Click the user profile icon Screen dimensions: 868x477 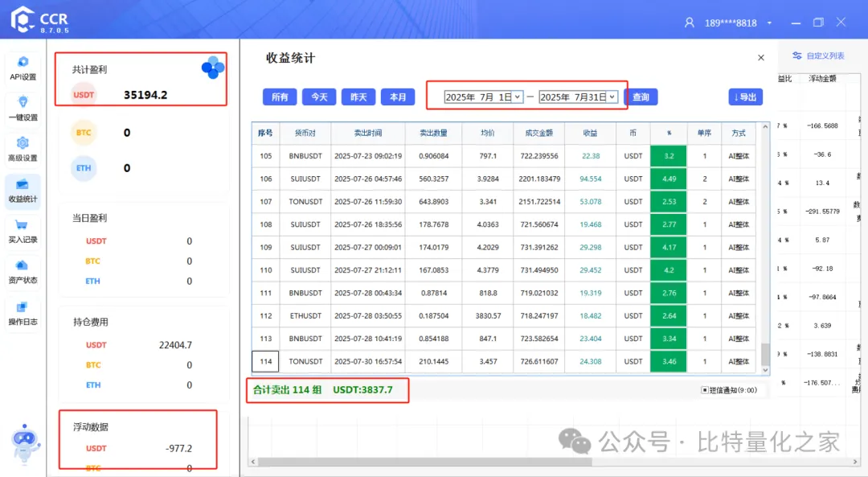point(690,23)
